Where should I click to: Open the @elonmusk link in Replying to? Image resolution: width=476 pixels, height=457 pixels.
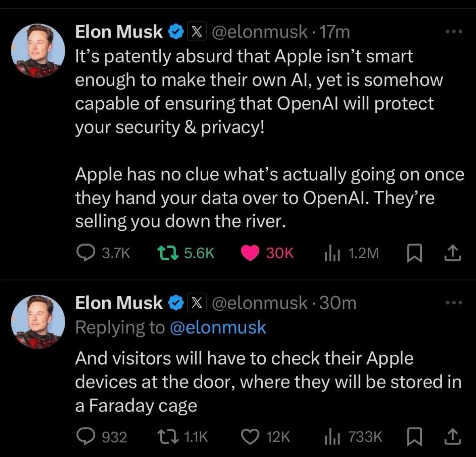tap(218, 327)
